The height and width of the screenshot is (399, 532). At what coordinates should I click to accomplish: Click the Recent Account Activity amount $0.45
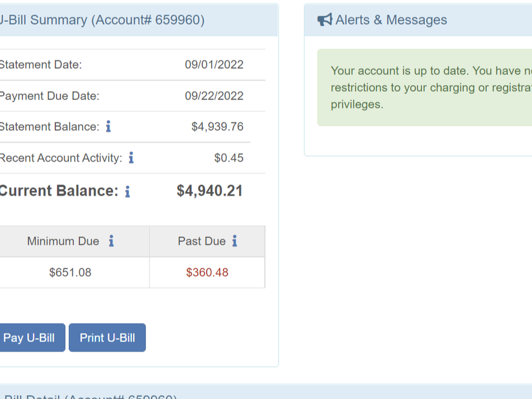point(229,158)
